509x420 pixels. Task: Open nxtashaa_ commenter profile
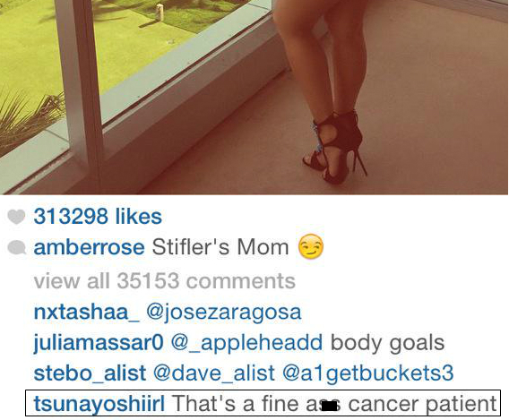[86, 313]
